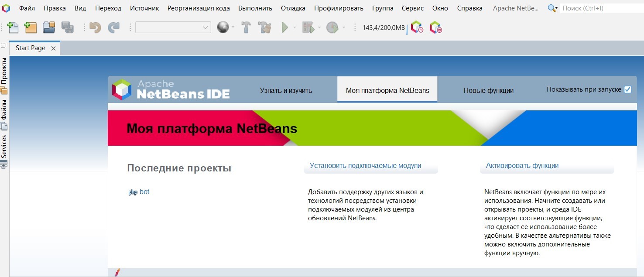Open a project using the toolbar folder icon
This screenshot has width=644, height=277.
(x=48, y=27)
